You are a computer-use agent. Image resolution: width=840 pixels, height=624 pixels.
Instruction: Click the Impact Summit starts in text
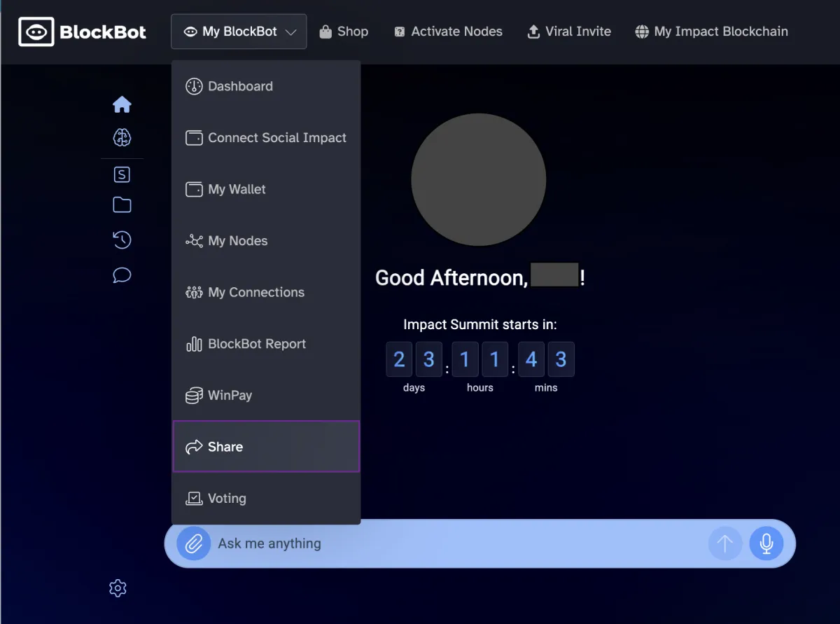pyautogui.click(x=480, y=324)
